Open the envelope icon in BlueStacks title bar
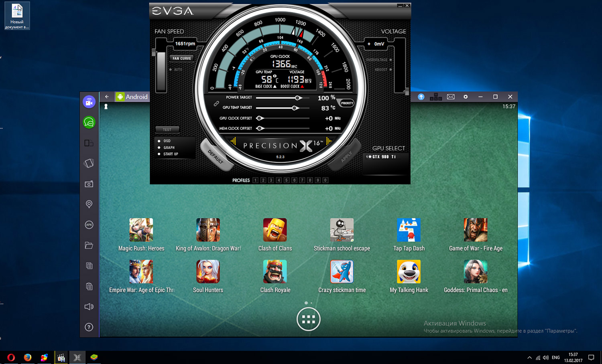 [x=451, y=97]
